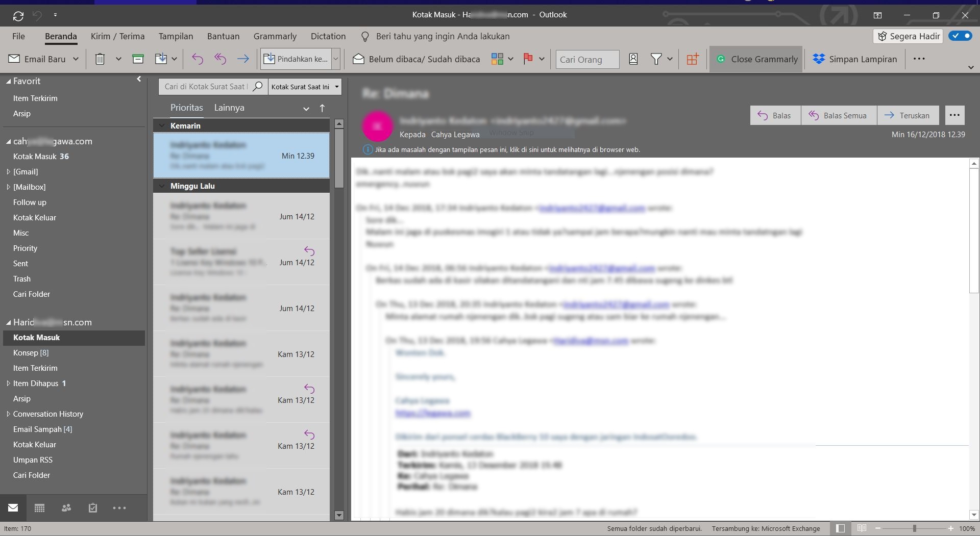Click the Delete trash can icon
This screenshot has height=536, width=980.
100,59
